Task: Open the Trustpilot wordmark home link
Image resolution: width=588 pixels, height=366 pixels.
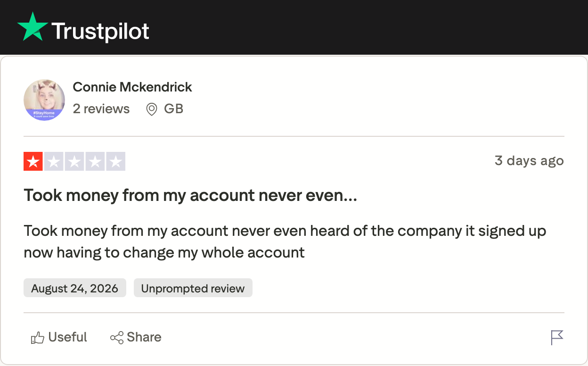Action: [100, 31]
